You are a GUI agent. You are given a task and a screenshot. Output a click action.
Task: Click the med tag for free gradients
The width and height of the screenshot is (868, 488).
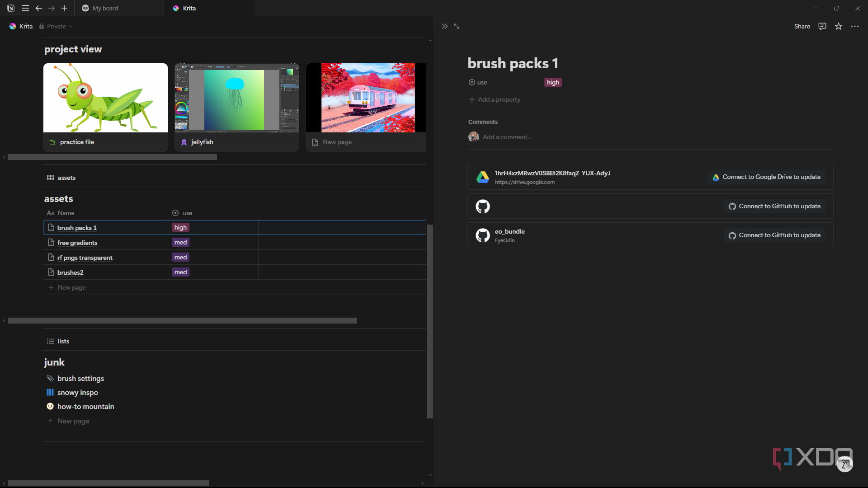tap(181, 243)
